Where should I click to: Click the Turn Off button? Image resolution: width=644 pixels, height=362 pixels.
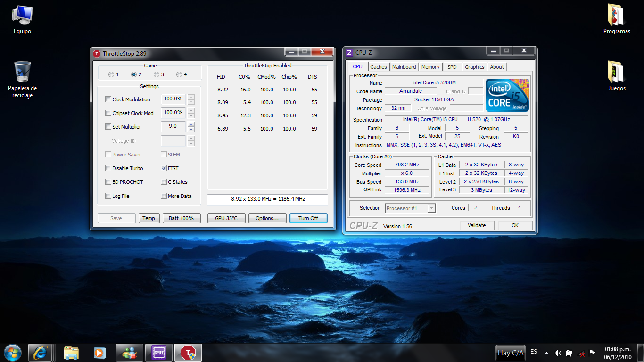coord(308,218)
